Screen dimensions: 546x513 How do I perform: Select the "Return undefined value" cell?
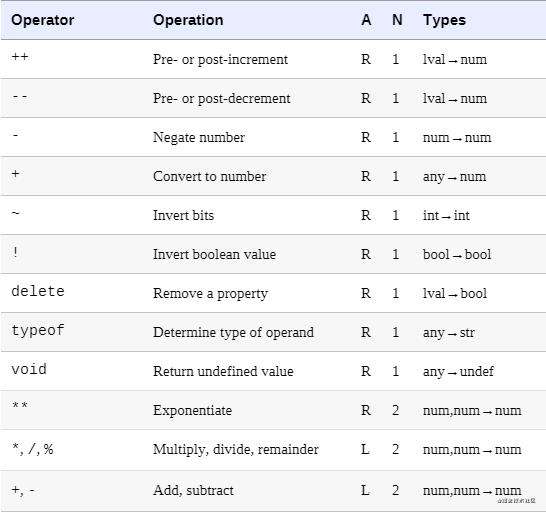pos(223,371)
